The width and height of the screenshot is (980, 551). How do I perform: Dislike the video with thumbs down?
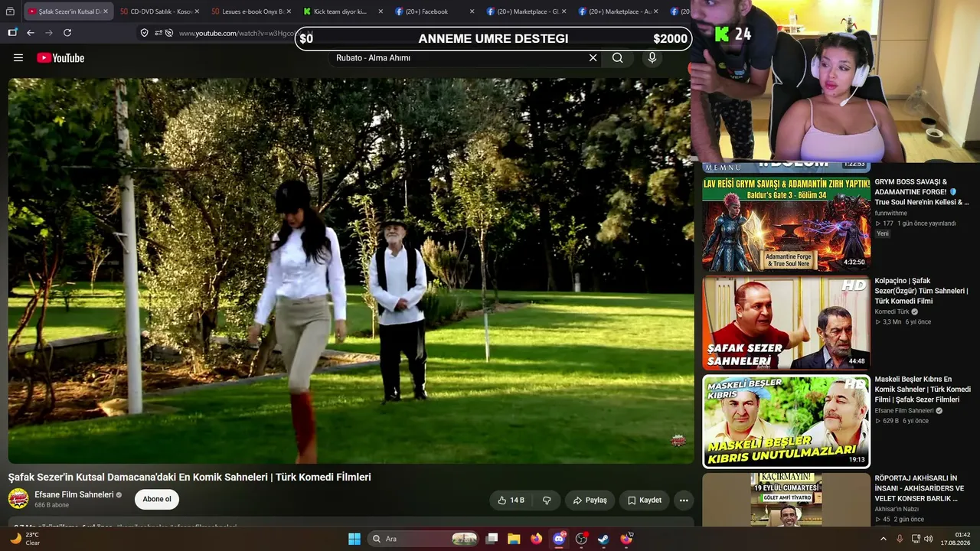(x=547, y=500)
